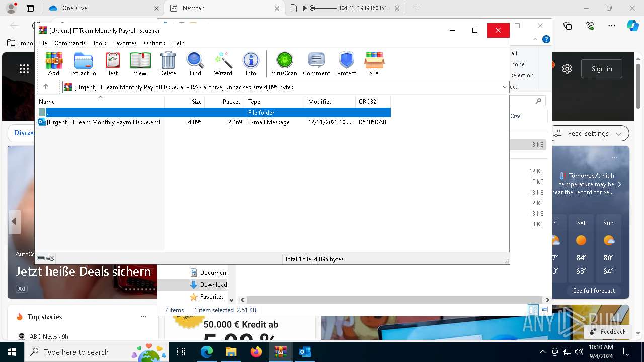Select the Payroll Issue.eml file
The height and width of the screenshot is (362, 644).
pyautogui.click(x=99, y=122)
